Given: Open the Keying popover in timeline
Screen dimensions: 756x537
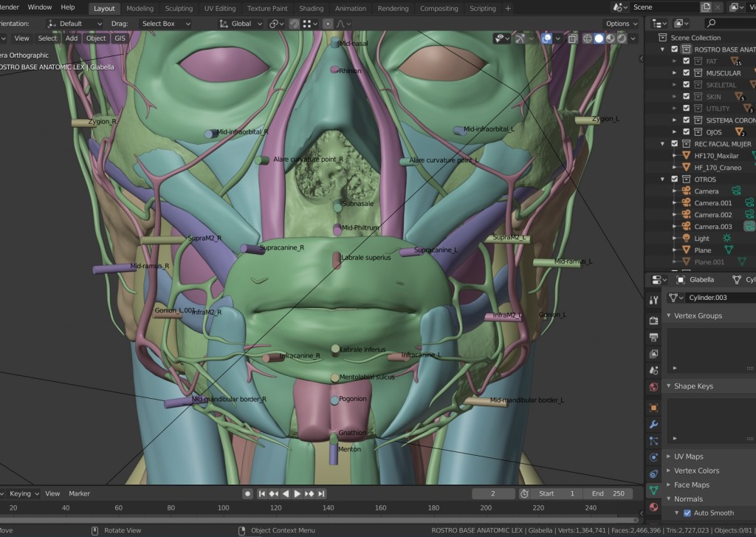Looking at the screenshot, I should (23, 493).
